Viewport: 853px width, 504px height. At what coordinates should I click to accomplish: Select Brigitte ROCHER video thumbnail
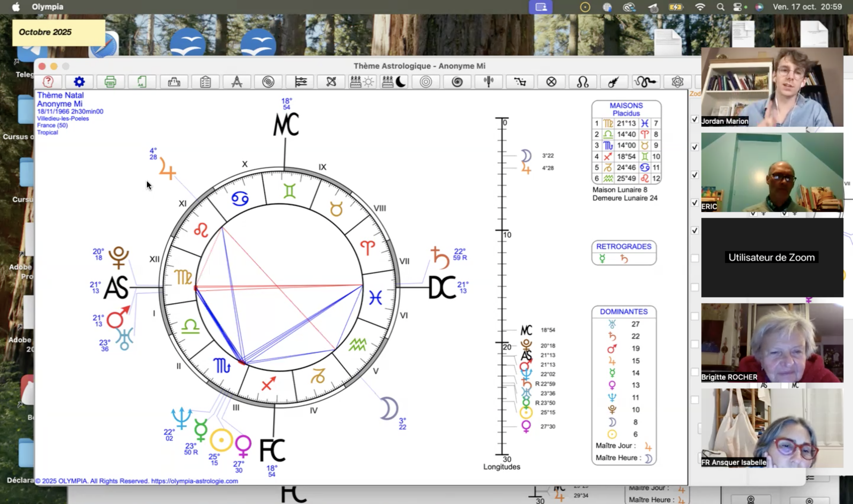[x=772, y=342]
